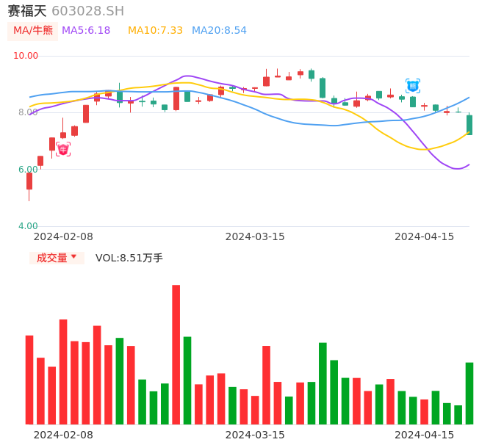This screenshot has width=504, height=445.
Task: Toggle the MA20:8.54 line legend
Action: [219, 31]
